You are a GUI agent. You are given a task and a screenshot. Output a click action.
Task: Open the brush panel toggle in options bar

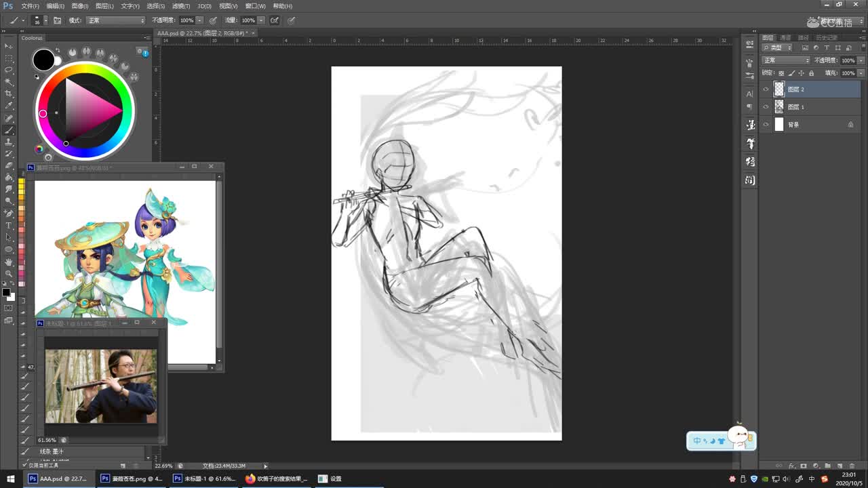[57, 20]
